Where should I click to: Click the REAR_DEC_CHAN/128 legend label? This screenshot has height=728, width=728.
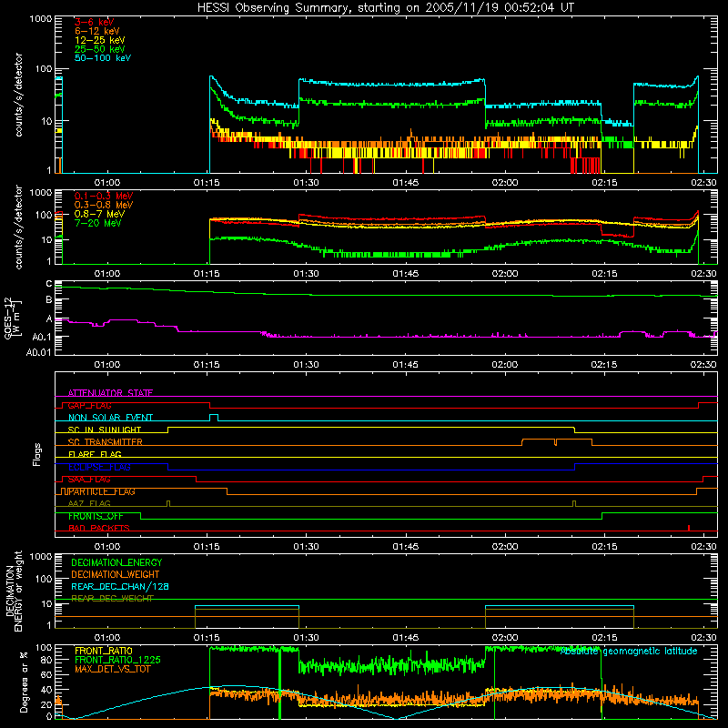pyautogui.click(x=120, y=586)
